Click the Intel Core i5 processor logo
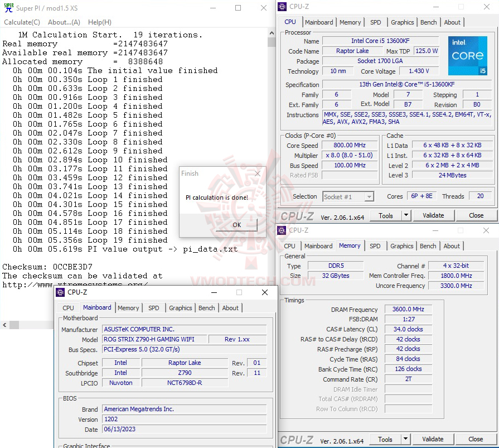Image resolution: width=499 pixels, height=448 pixels. pyautogui.click(x=467, y=56)
